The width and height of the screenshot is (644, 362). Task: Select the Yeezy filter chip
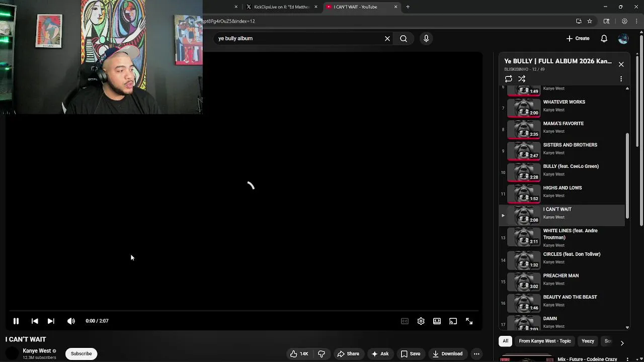588,341
